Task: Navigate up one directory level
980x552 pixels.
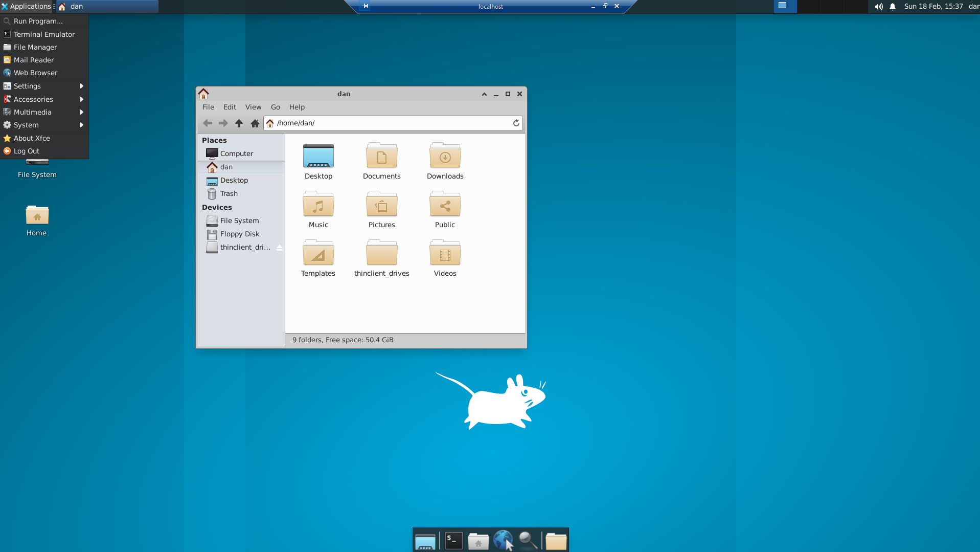Action: [x=239, y=123]
